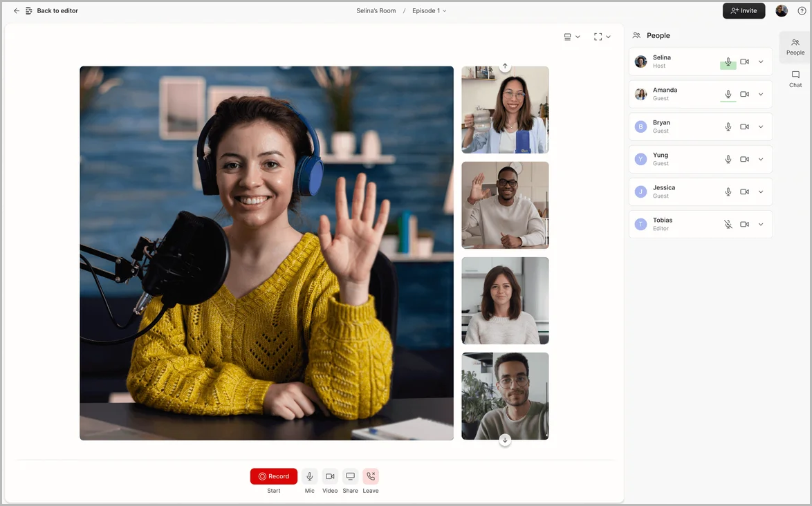Viewport: 812px width, 506px height.
Task: Click Amanda's camera icon in the People panel
Action: (744, 94)
